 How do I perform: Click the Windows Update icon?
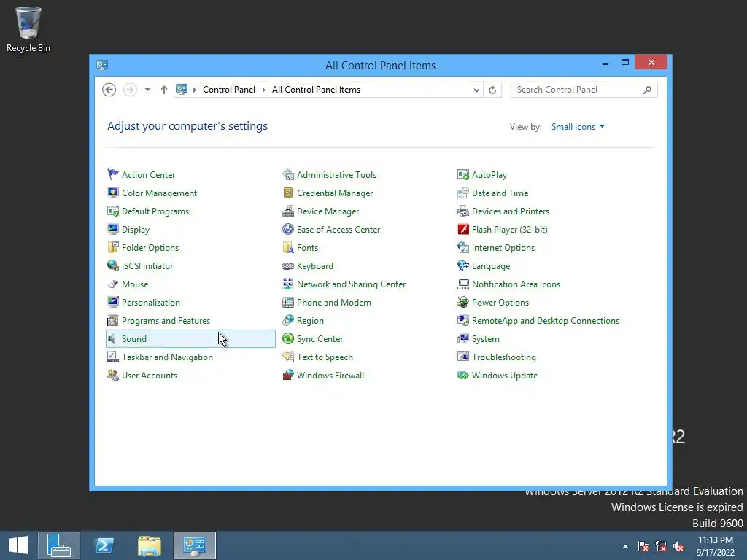tap(463, 376)
